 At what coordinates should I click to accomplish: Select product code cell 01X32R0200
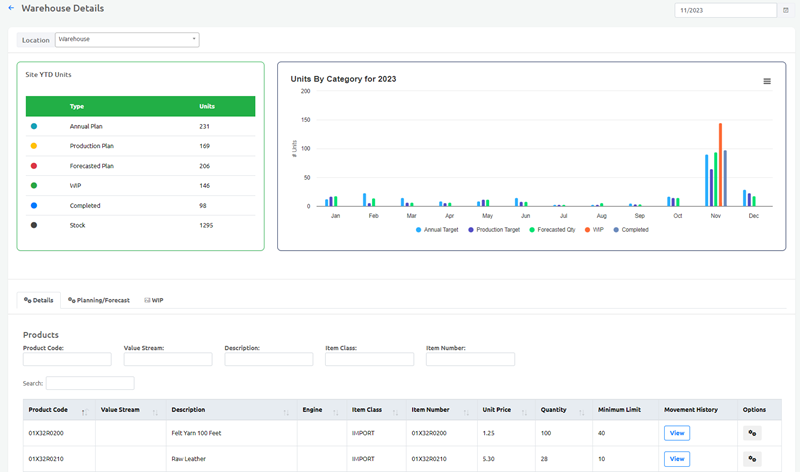click(59, 433)
